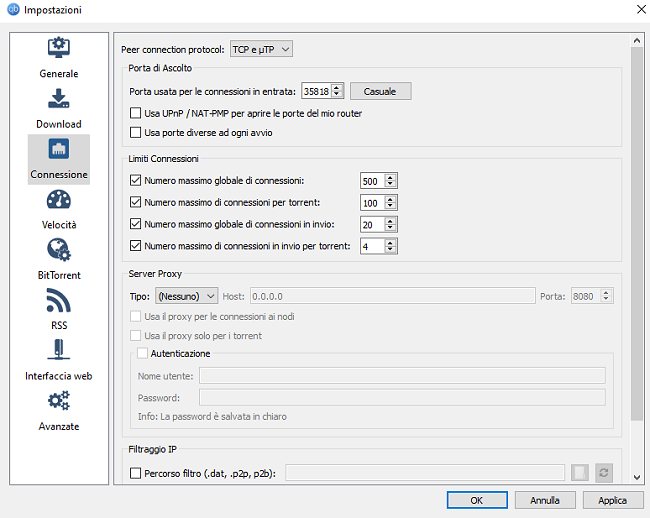Click the Applica button
The image size is (650, 518).
pyautogui.click(x=613, y=500)
